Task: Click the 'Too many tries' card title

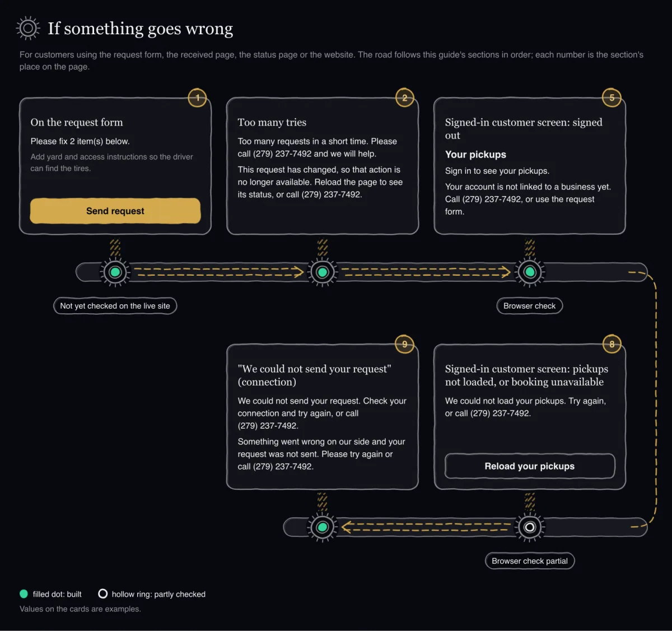Action: (x=272, y=122)
